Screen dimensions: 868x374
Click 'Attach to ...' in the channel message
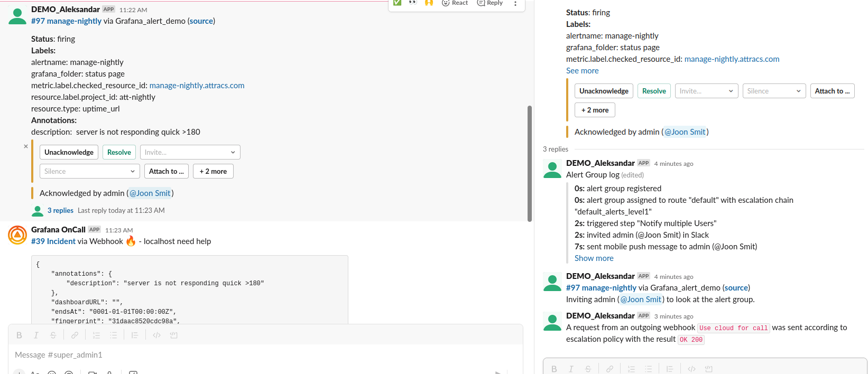tap(167, 171)
